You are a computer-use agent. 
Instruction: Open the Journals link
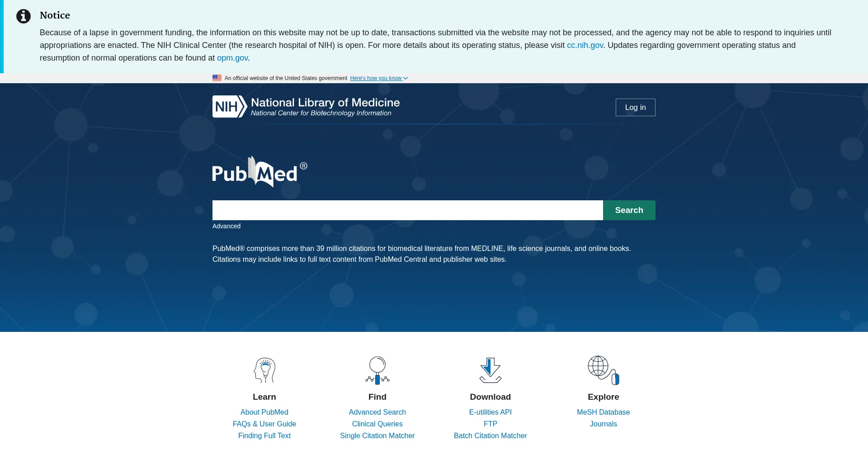[x=604, y=424]
